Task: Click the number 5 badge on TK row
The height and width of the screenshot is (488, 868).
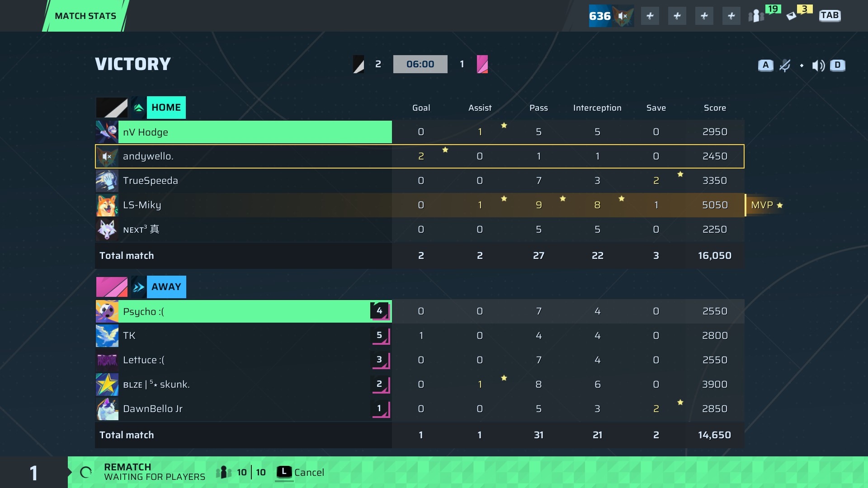Action: tap(380, 336)
